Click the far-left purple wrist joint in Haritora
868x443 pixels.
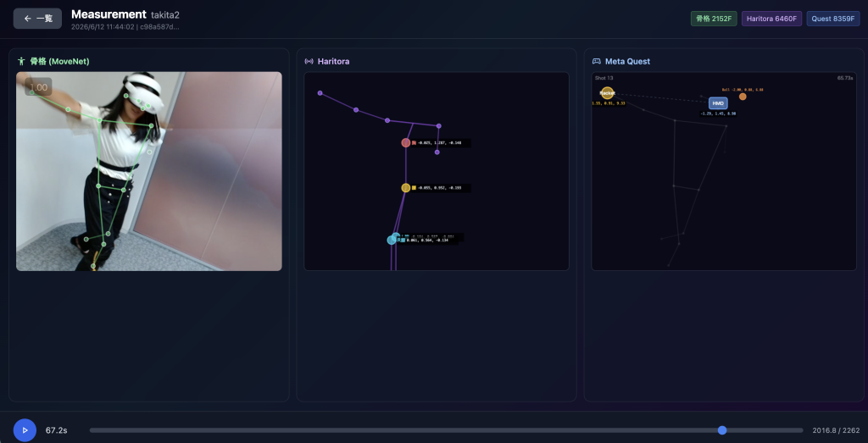tap(320, 93)
